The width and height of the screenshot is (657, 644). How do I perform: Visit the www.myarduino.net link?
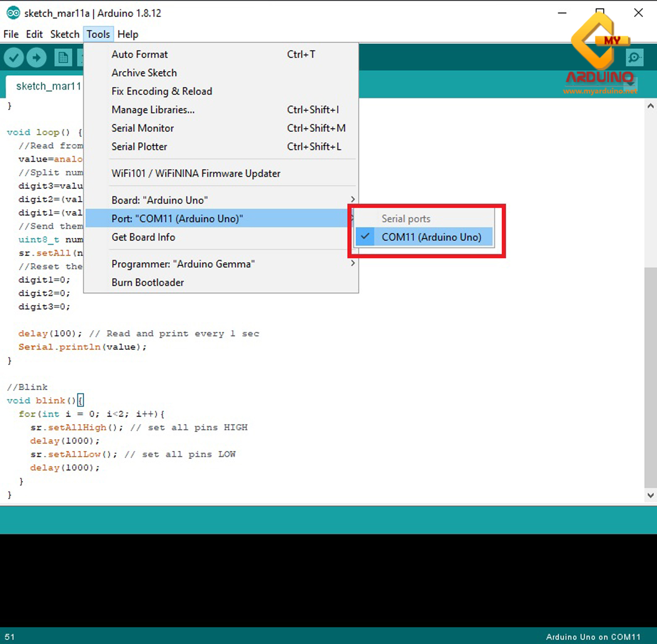click(600, 92)
